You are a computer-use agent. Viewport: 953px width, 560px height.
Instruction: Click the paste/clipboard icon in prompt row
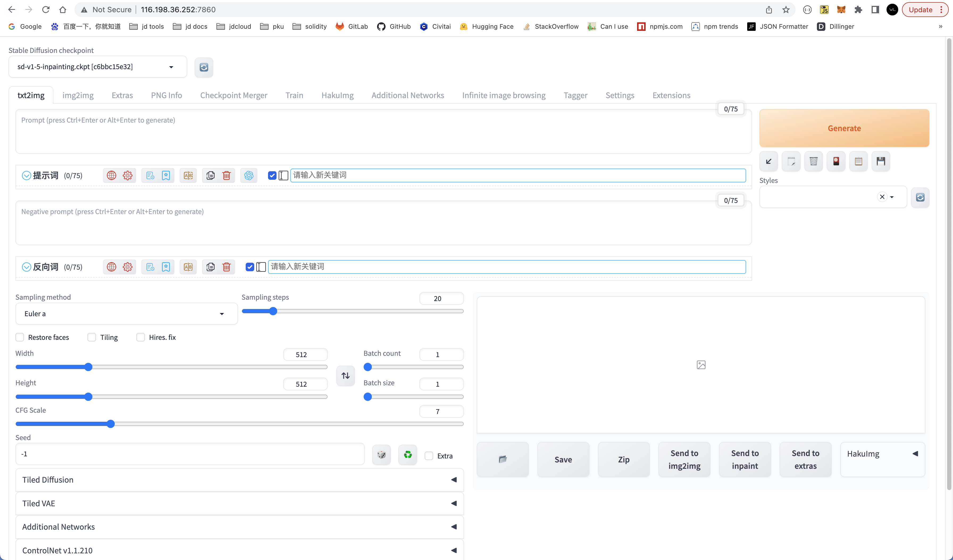pos(211,175)
